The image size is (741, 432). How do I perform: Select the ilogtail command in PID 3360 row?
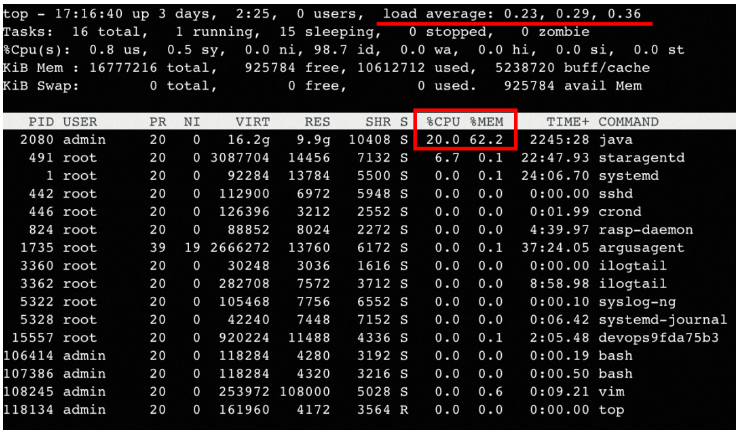pyautogui.click(x=632, y=266)
